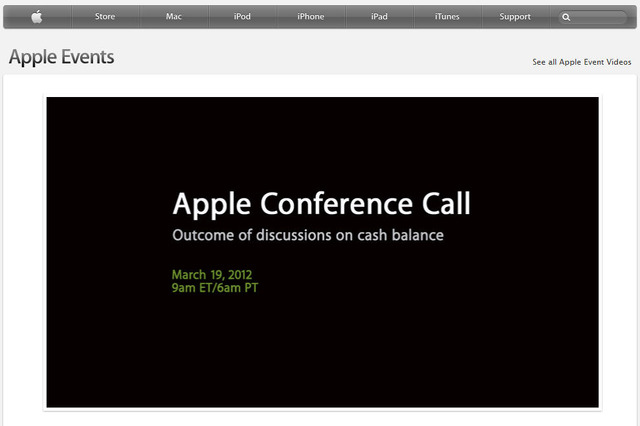Open the Support section
Viewport: 640px width, 426px height.
pos(515,17)
